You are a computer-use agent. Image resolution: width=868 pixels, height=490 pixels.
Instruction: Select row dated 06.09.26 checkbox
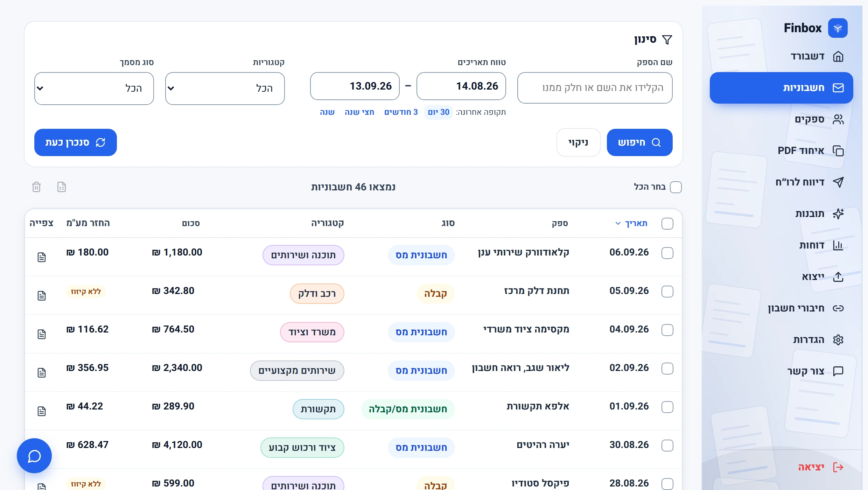click(x=667, y=253)
